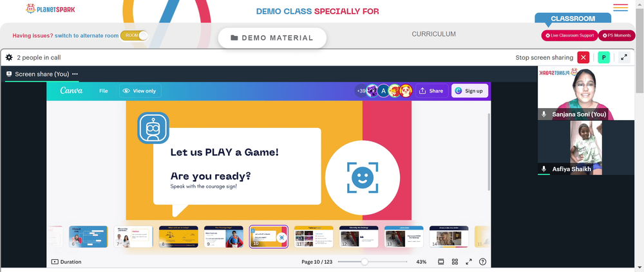This screenshot has width=644, height=272.
Task: Click the green P participant button
Action: [604, 57]
